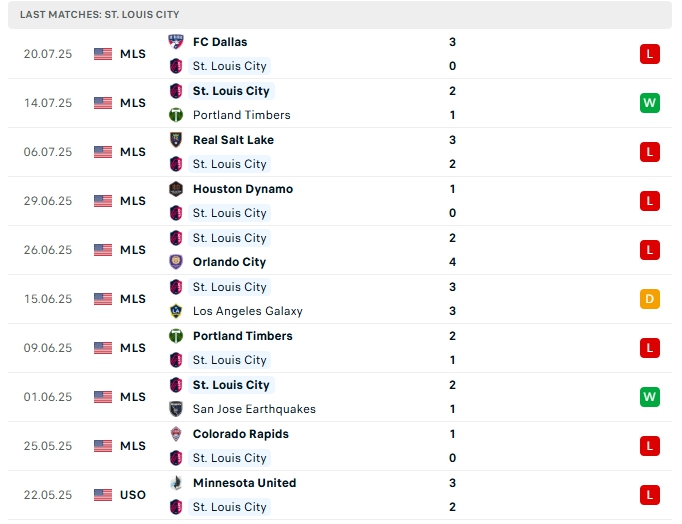This screenshot has height=524, width=682.
Task: Click the Colorado Rapids crest icon
Action: [x=177, y=434]
